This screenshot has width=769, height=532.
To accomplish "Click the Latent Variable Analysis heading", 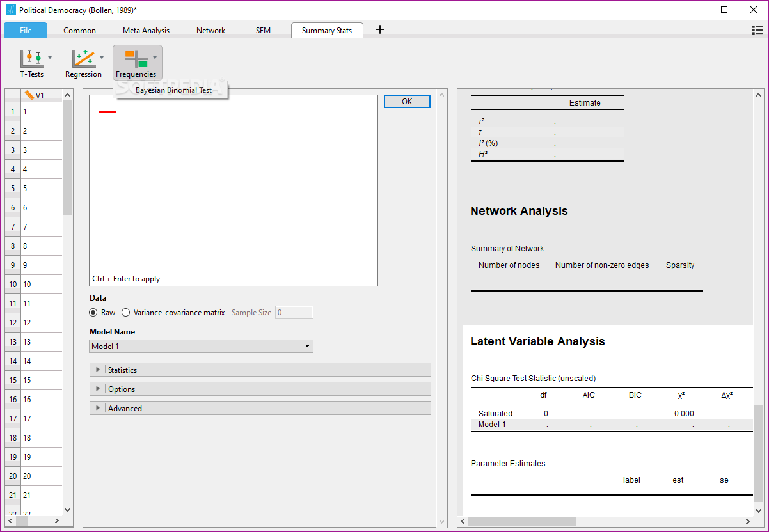I will coord(537,341).
